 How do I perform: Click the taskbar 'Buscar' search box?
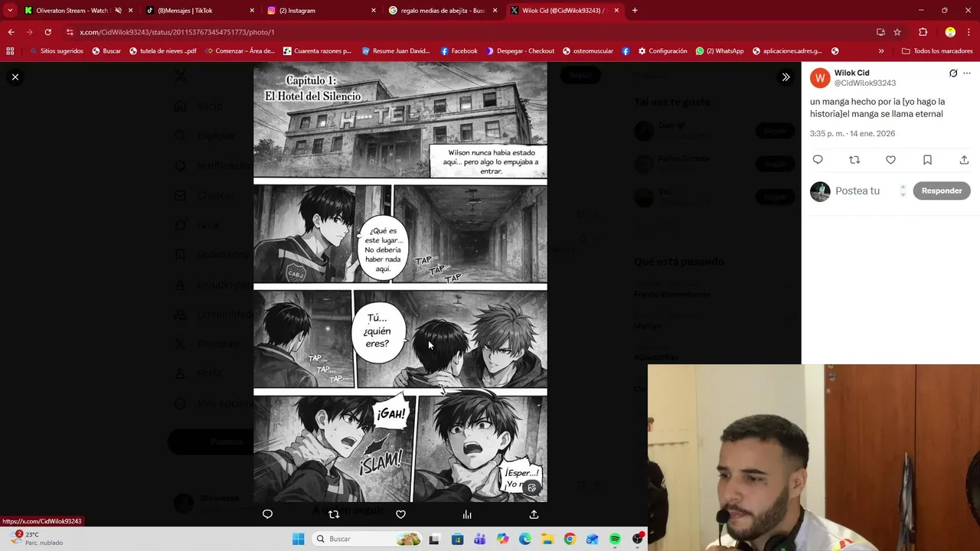(x=368, y=539)
